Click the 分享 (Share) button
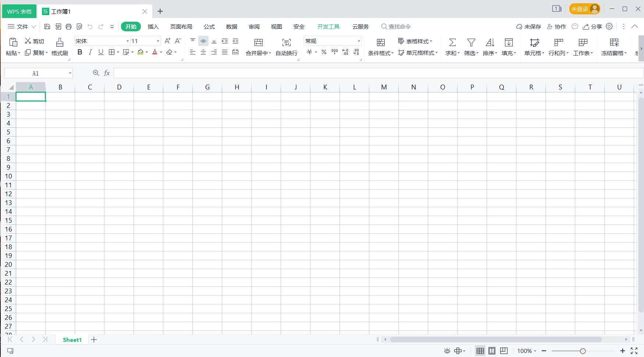The height and width of the screenshot is (357, 644). coord(592,26)
